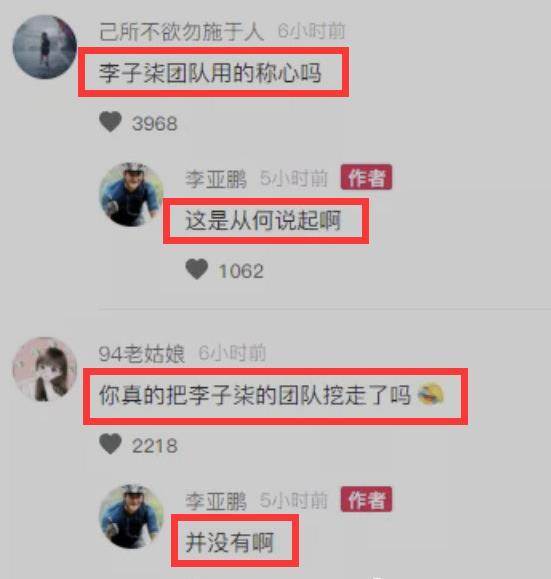Open 李亚鹏's avatar beside 这是从何说起啊
The height and width of the screenshot is (579, 551).
(x=132, y=194)
